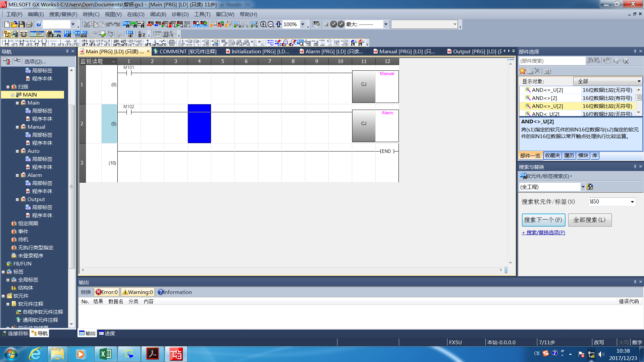
Task: Click the Zoom In magnifier icon
Action: click(263, 24)
